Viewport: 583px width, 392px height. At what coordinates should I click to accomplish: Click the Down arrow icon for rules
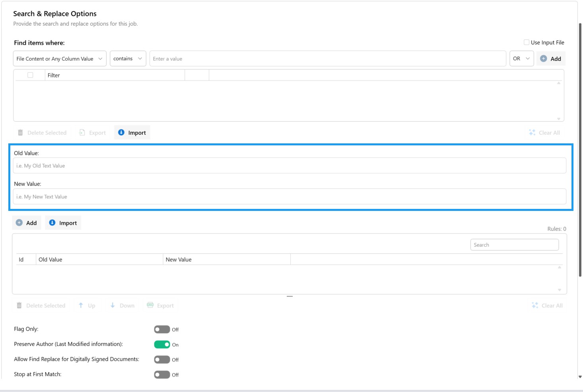[112, 305]
